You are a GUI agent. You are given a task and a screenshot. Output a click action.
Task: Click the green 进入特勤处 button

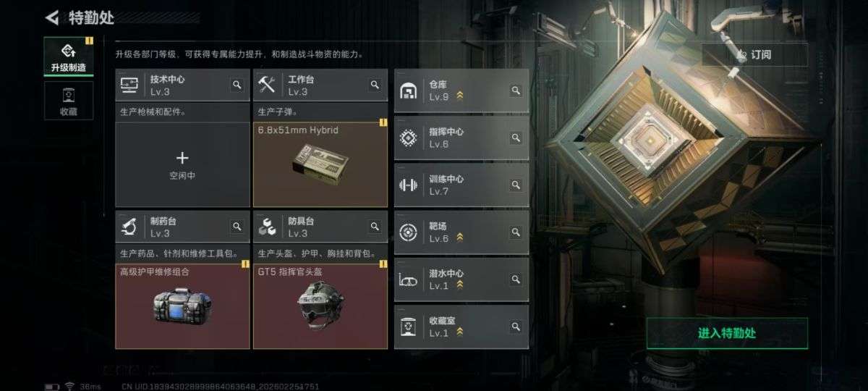(727, 333)
